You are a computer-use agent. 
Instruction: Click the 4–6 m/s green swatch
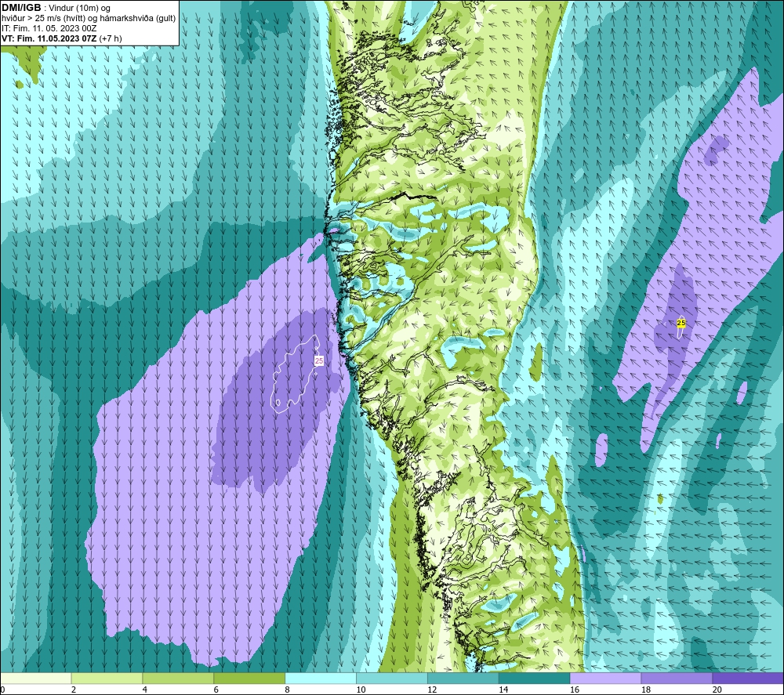pos(178,678)
